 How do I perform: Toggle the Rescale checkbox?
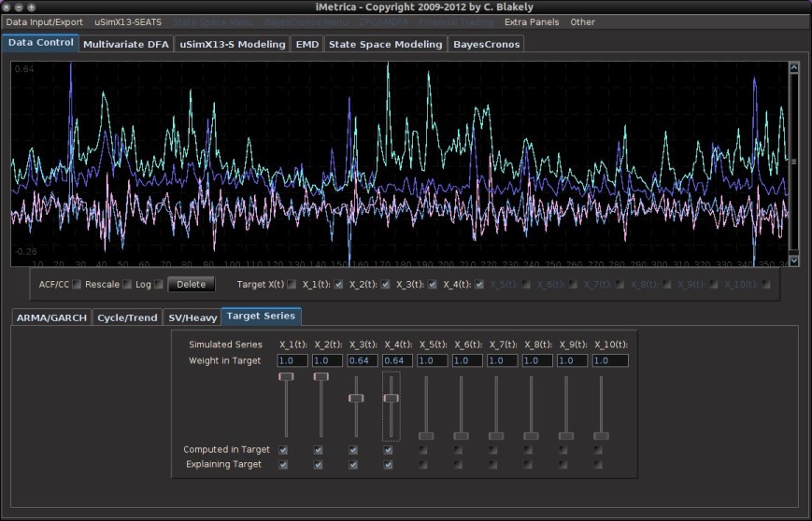click(x=127, y=284)
